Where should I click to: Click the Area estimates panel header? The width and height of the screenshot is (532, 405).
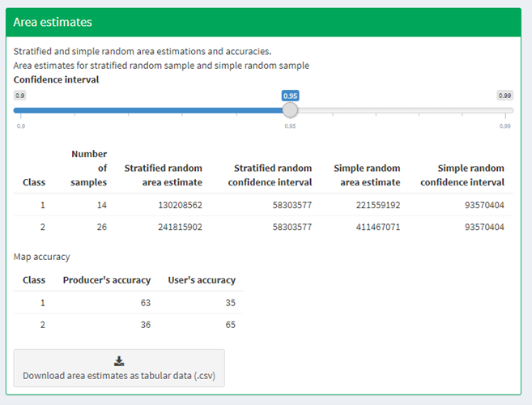(x=263, y=23)
